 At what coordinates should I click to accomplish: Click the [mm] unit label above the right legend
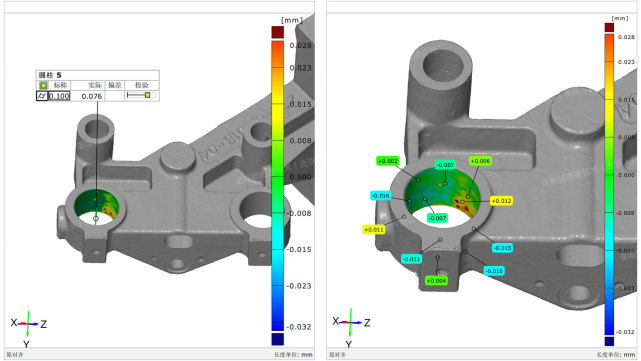(620, 18)
